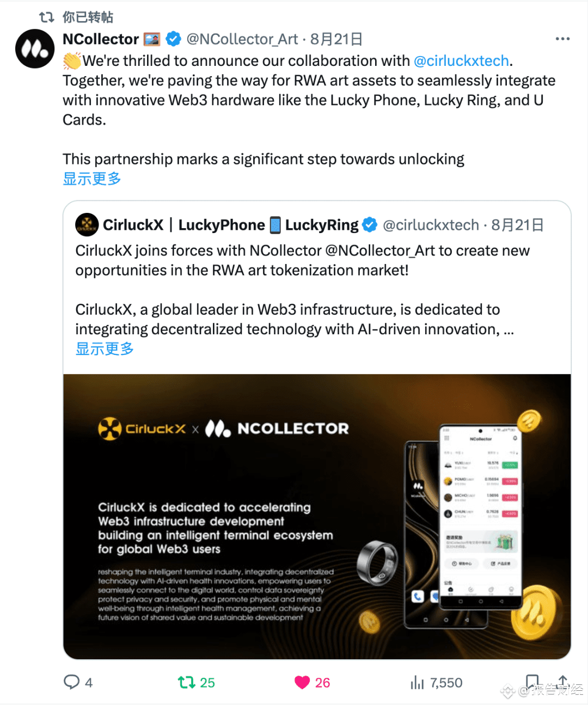
Task: Open the reply comment icon
Action: tap(71, 682)
